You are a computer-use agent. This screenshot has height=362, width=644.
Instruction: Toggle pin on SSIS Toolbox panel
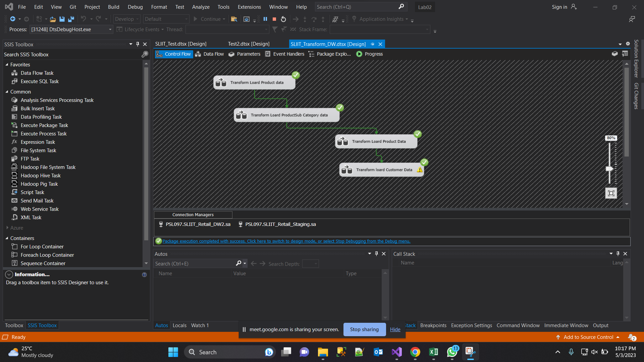[138, 44]
